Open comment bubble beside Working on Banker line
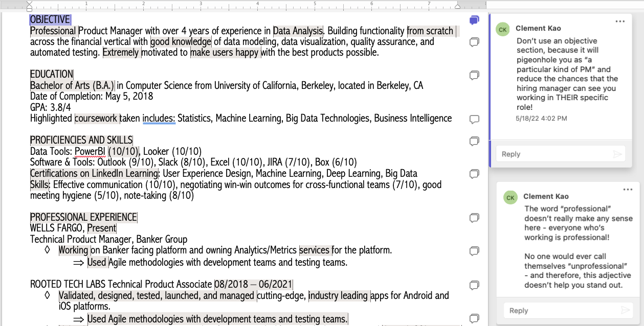Screen dimensions: 644x326 pyautogui.click(x=474, y=251)
